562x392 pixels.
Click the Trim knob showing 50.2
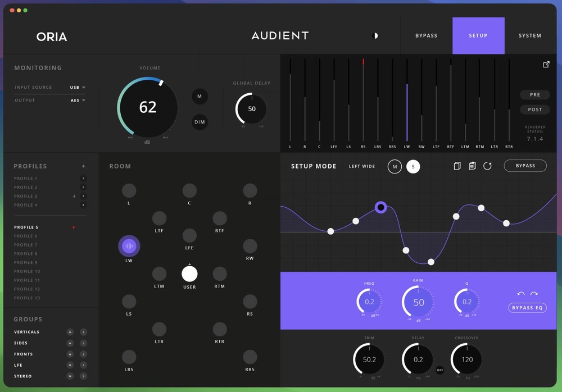pos(369,359)
